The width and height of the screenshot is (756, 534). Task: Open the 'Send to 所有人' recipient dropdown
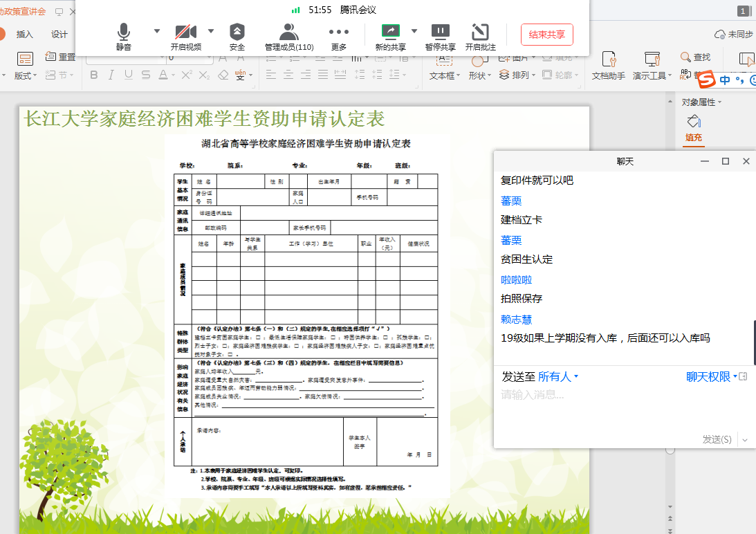[558, 377]
